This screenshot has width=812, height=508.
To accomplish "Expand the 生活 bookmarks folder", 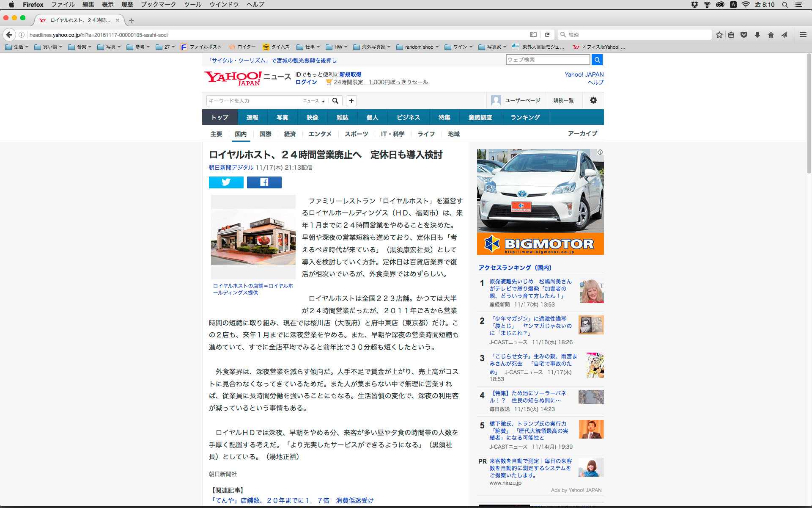I will click(x=17, y=47).
